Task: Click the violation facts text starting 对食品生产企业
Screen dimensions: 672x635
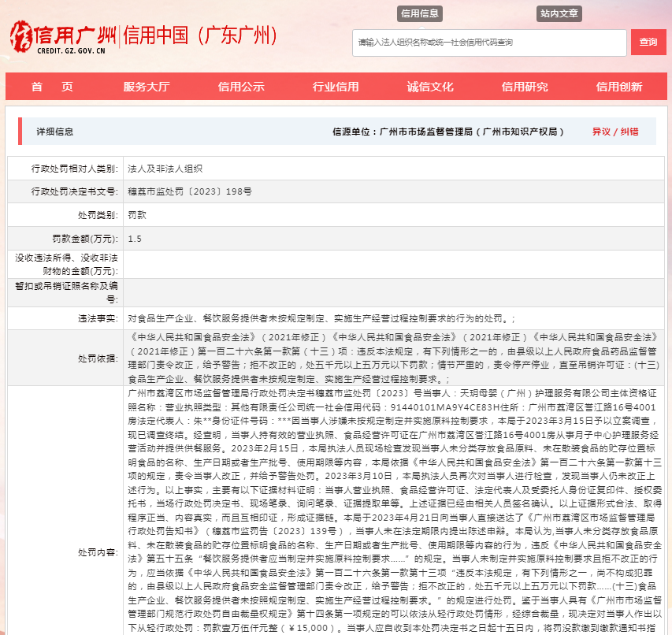Action: 321,318
